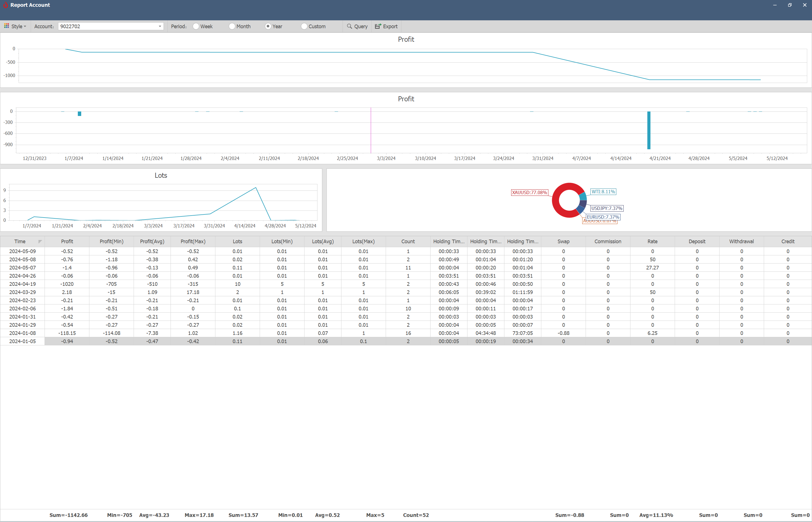Image resolution: width=812 pixels, height=522 pixels.
Task: Select the 2024-02-06 row
Action: pyautogui.click(x=406, y=308)
